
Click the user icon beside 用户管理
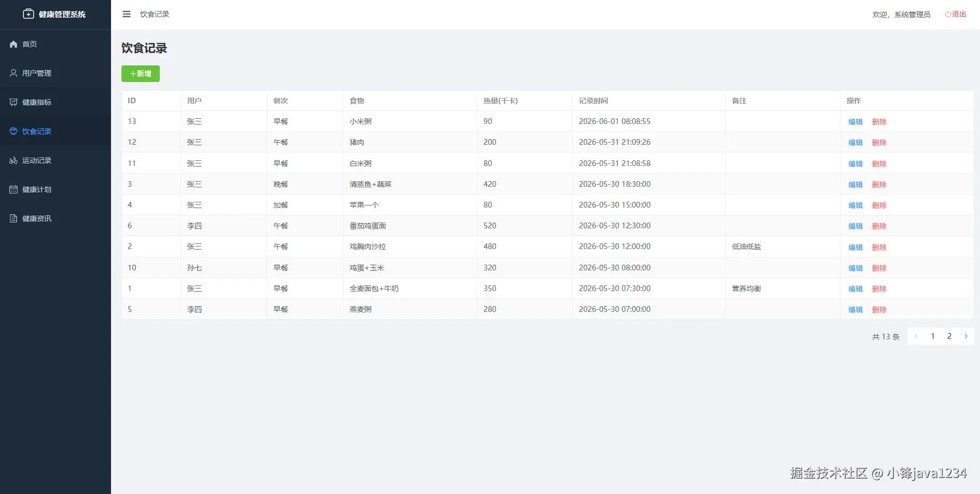[13, 73]
